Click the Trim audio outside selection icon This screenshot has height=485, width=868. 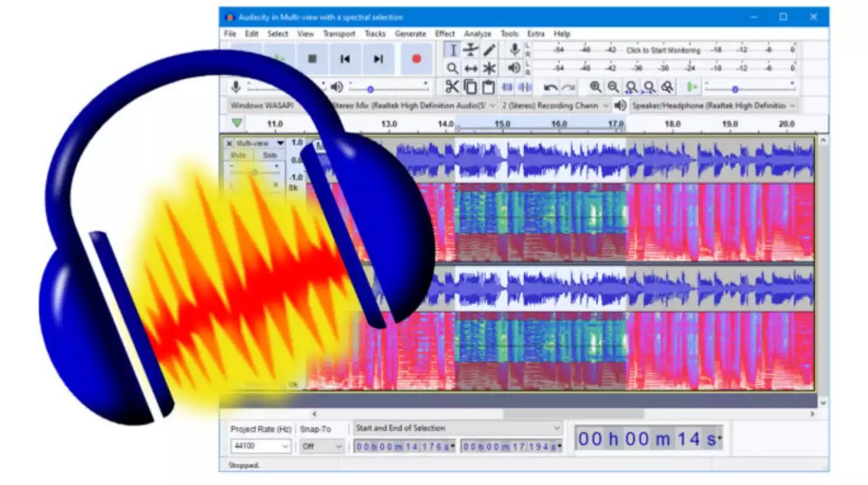507,87
